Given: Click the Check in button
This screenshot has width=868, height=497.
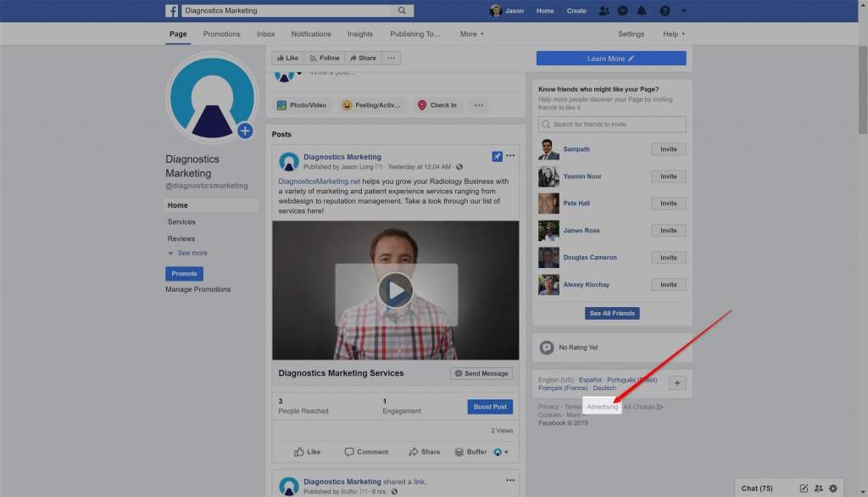Looking at the screenshot, I should pyautogui.click(x=437, y=105).
